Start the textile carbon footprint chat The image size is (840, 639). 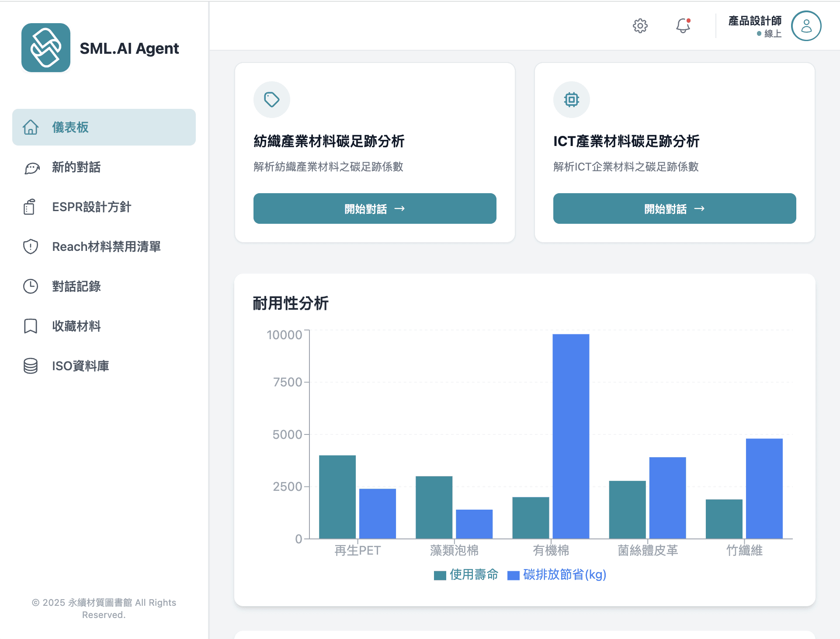pos(375,208)
